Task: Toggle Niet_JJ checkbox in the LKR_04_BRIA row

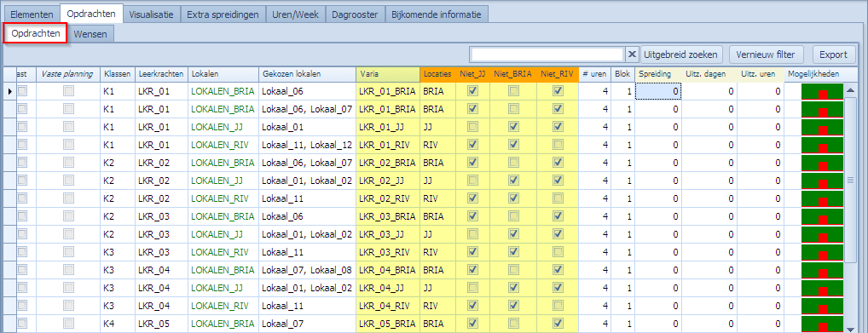Action: [x=472, y=270]
